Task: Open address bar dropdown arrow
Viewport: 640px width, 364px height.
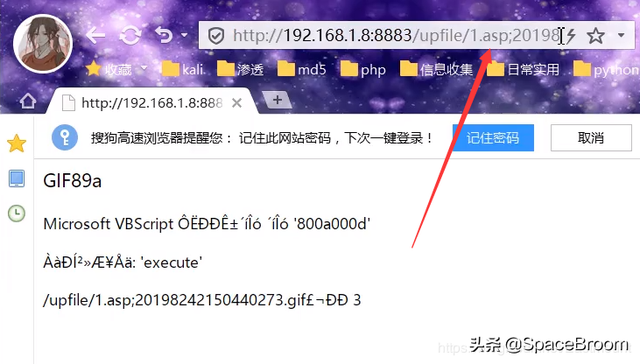Action: [621, 35]
